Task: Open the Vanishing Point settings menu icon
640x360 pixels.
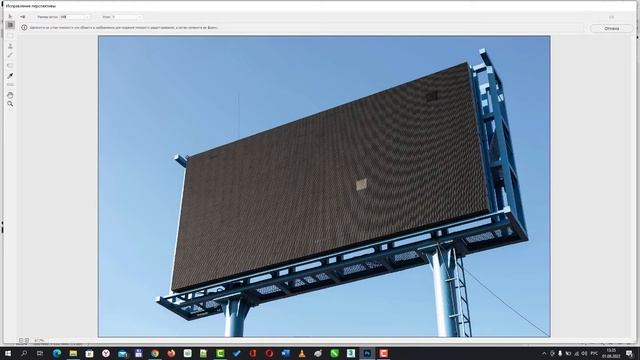Action: click(x=23, y=17)
